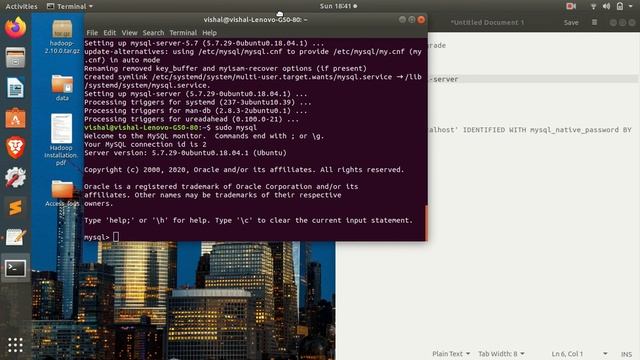640x360 pixels.
Task: Click 'Setting up mysql-server-5.7' line
Action: (x=204, y=43)
